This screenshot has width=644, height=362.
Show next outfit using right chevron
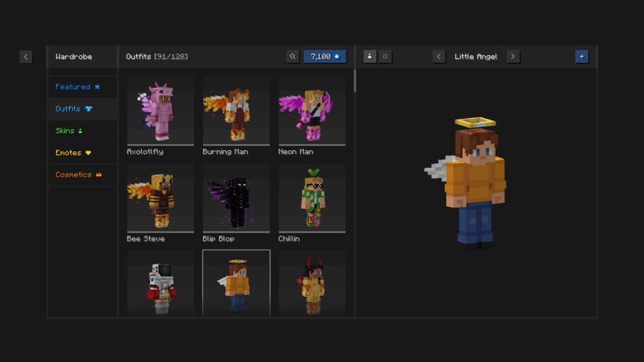513,57
